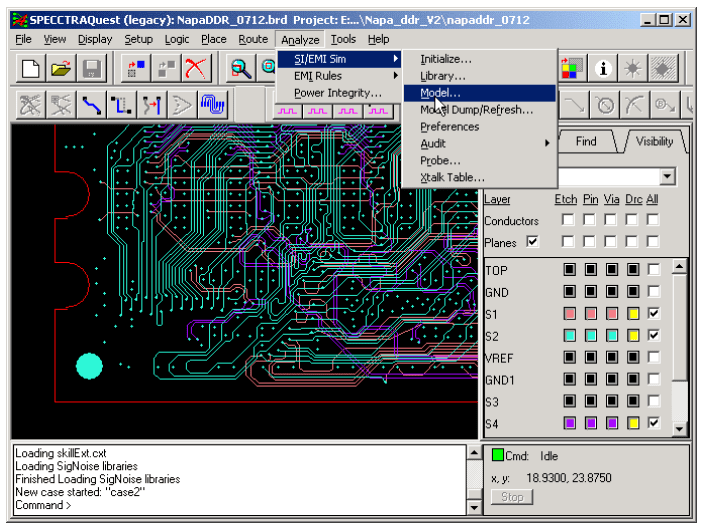Select Power Integrity... in the Analyze menu
This screenshot has width=704, height=530.
pos(337,93)
